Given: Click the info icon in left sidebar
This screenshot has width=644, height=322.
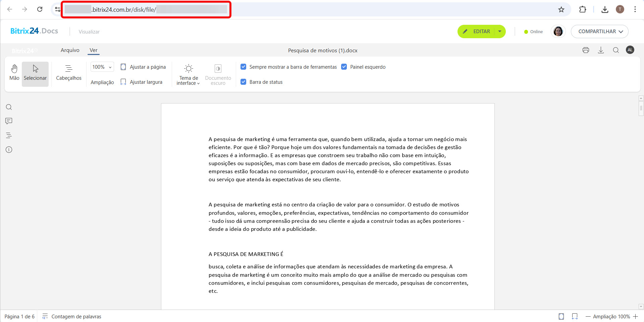Looking at the screenshot, I should pyautogui.click(x=9, y=150).
